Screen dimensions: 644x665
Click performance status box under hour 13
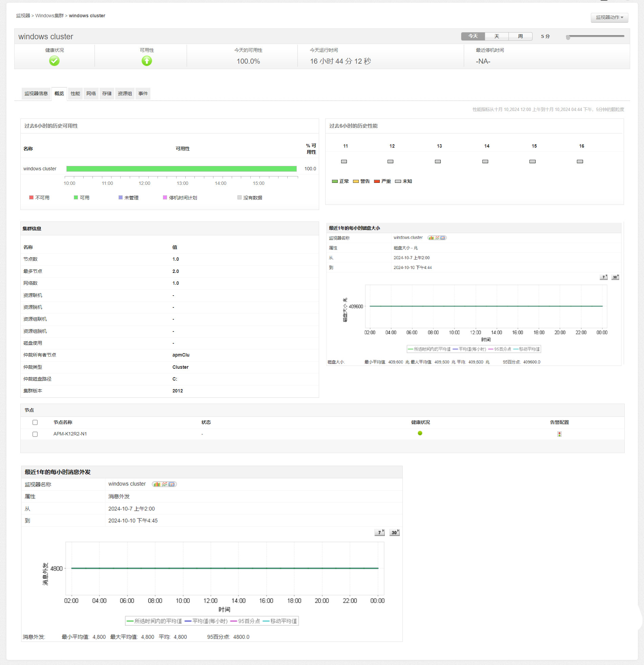(438, 162)
